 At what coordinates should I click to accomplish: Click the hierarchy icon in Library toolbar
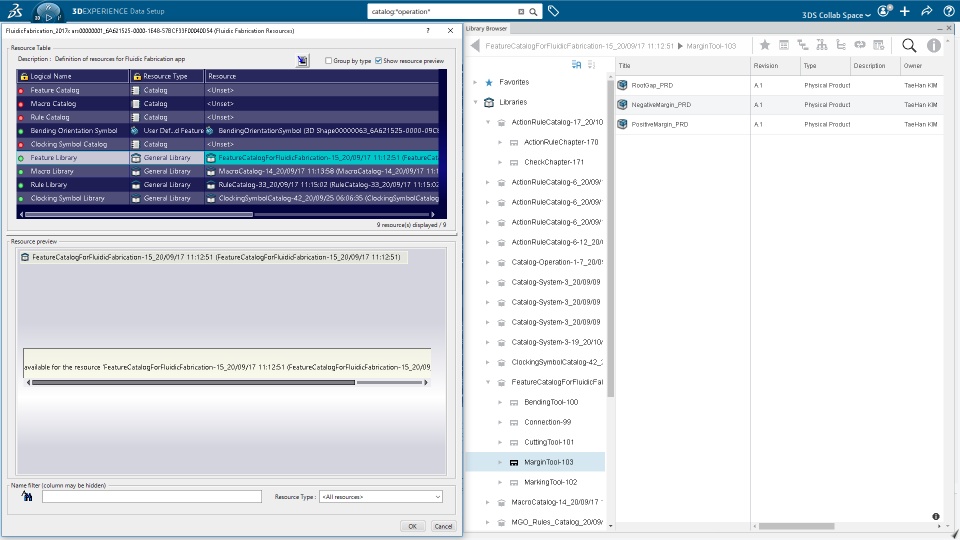(822, 45)
